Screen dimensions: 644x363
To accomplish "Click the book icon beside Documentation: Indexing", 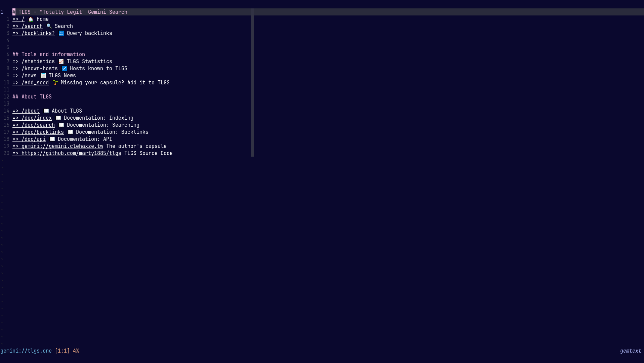I will click(58, 118).
